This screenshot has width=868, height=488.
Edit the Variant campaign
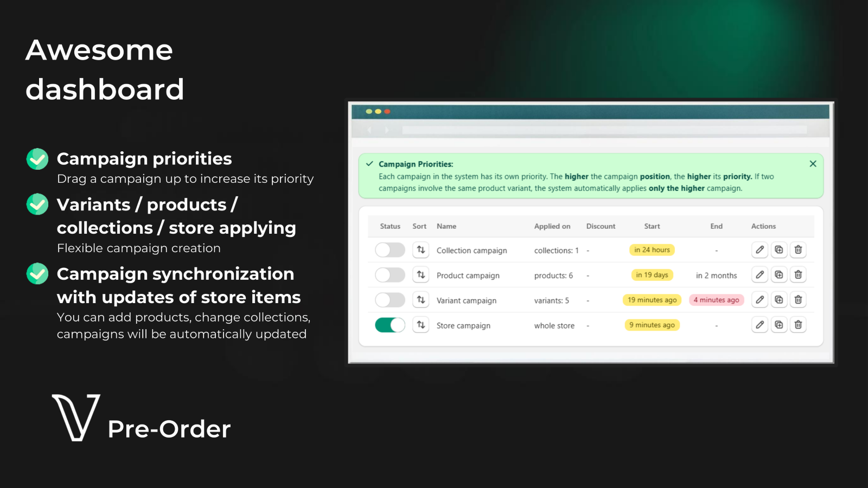point(759,300)
